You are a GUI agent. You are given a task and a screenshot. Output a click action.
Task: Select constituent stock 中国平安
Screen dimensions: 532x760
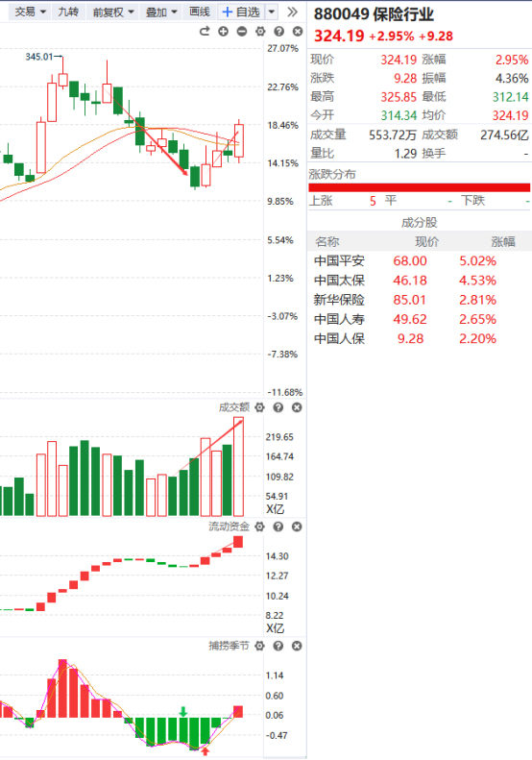pyautogui.click(x=339, y=261)
